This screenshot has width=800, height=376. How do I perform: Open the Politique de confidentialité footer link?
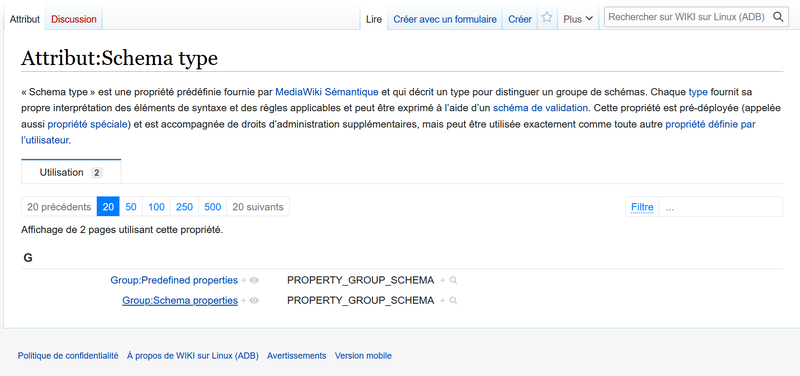pyautogui.click(x=68, y=356)
